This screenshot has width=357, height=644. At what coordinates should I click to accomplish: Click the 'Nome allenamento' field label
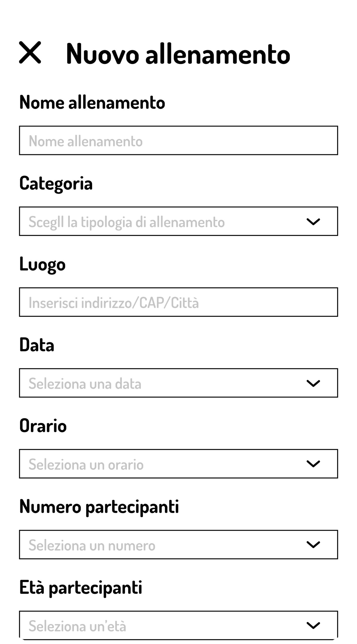coord(92,102)
